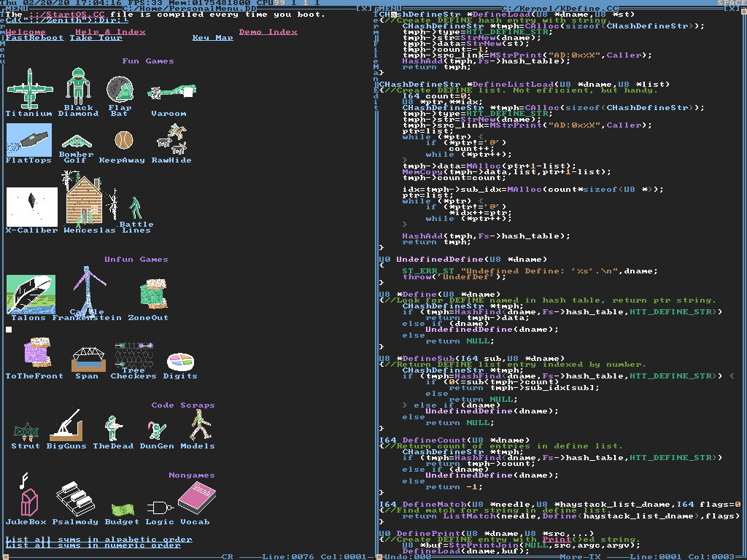
Task: Click the "DefineListLoad" function name
Action: (513, 85)
